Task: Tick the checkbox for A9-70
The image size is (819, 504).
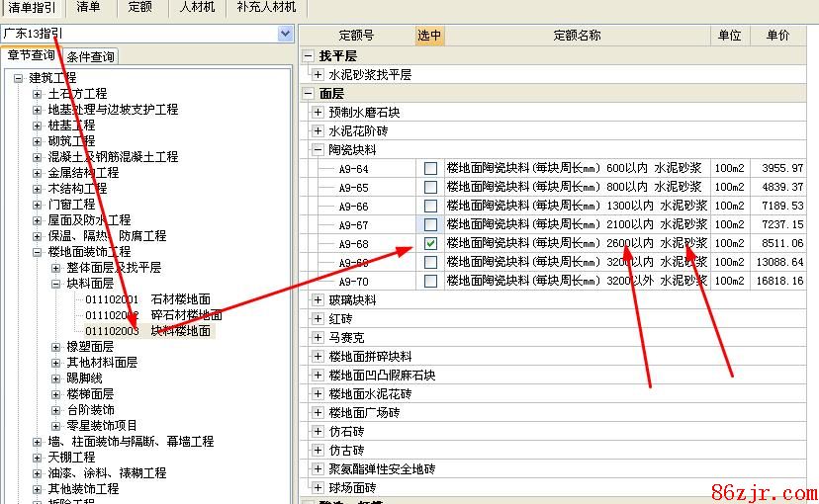Action: tap(430, 282)
